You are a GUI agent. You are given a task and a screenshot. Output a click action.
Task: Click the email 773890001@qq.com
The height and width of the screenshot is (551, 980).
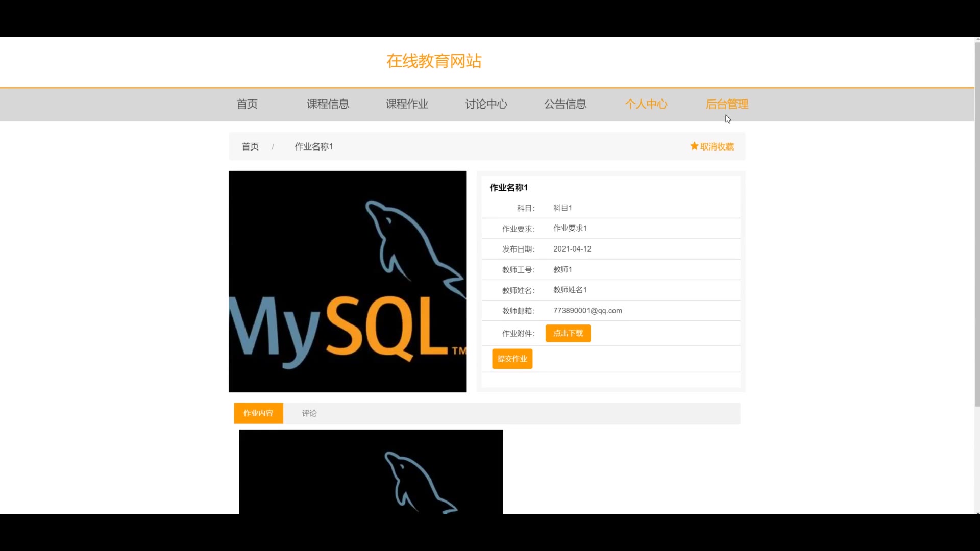coord(587,311)
